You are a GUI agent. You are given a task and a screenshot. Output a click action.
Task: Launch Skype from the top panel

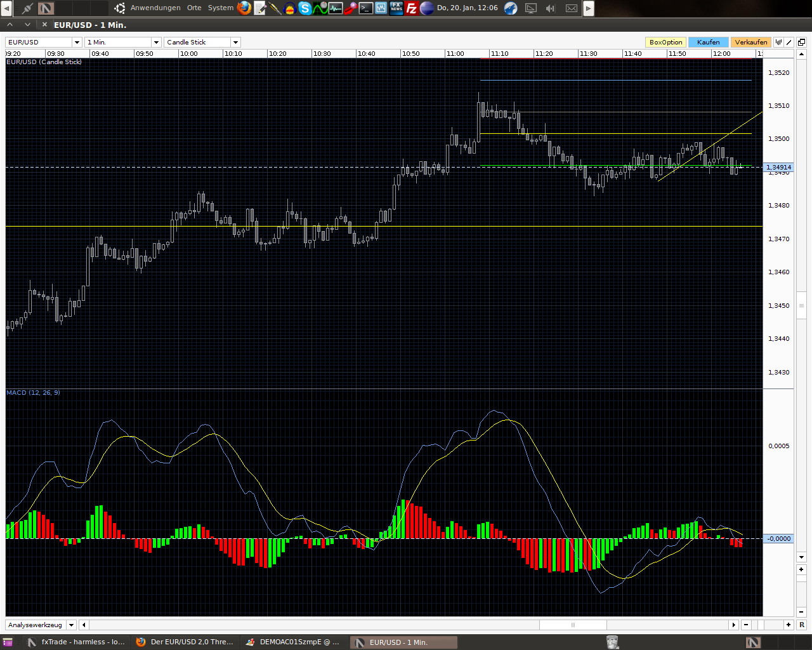click(304, 8)
